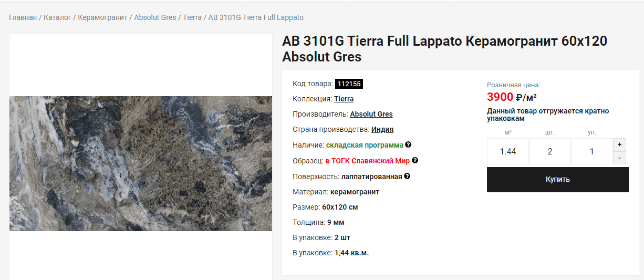Image resolution: width=644 pixels, height=280 pixels.
Task: Show info icon next to лаппатированная
Action: click(x=407, y=176)
